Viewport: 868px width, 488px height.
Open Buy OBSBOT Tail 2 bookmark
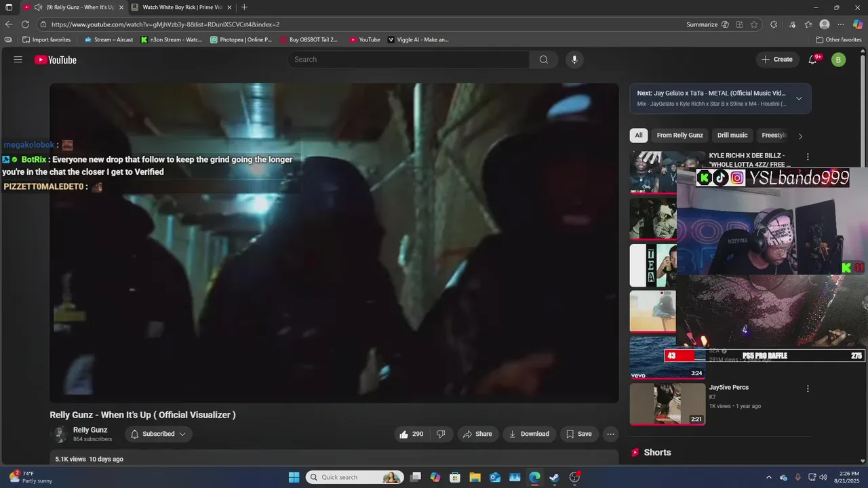pos(309,40)
